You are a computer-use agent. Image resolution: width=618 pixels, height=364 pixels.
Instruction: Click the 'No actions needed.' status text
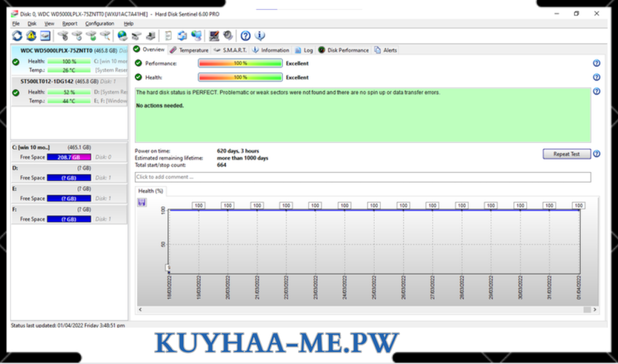(159, 106)
